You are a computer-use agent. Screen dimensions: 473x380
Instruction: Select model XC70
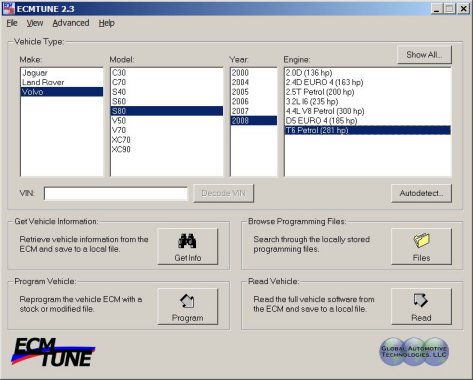click(167, 140)
